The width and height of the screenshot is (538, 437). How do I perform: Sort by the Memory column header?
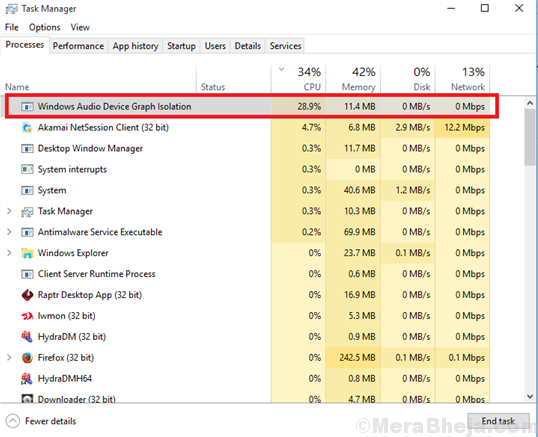(353, 79)
